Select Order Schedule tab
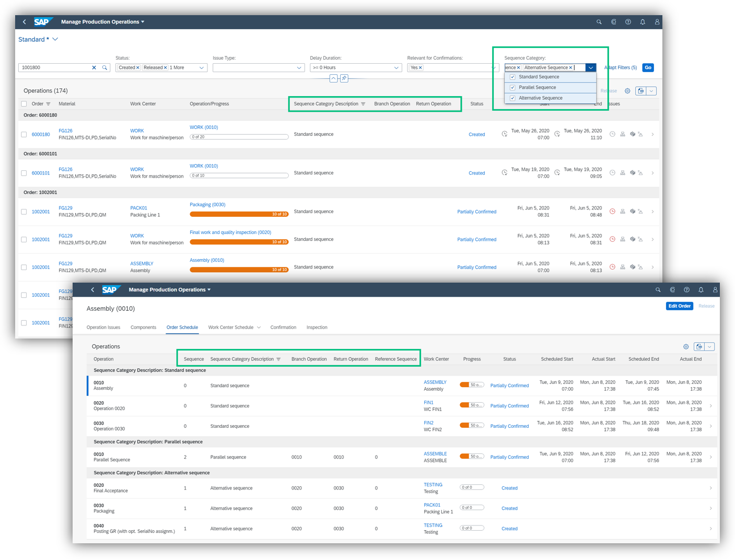735x560 pixels. (182, 328)
